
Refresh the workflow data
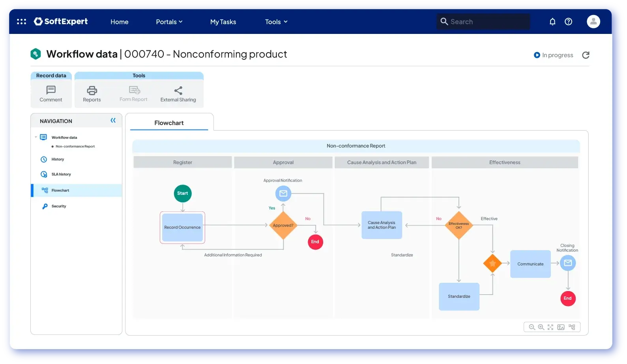586,55
